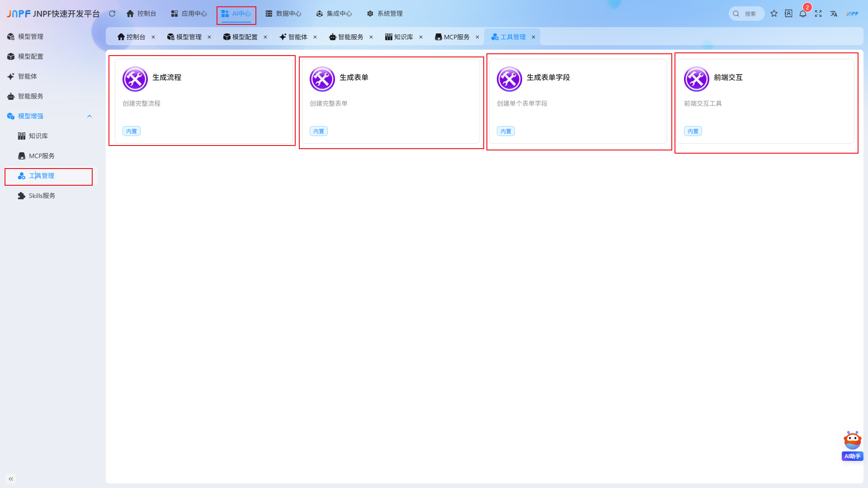868x488 pixels.
Task: Open the JNPF user avatar menu
Action: pyautogui.click(x=852, y=14)
